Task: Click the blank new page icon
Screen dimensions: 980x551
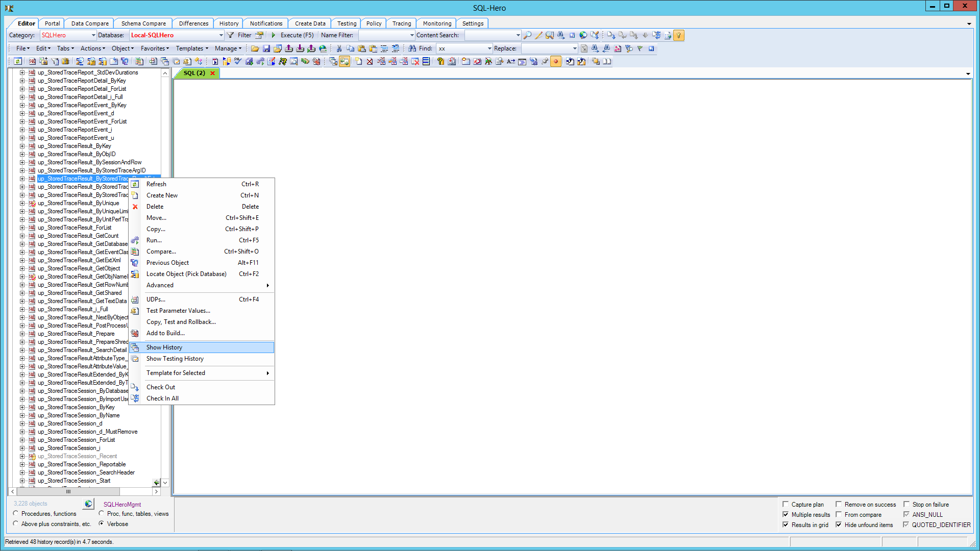Action: [x=359, y=61]
